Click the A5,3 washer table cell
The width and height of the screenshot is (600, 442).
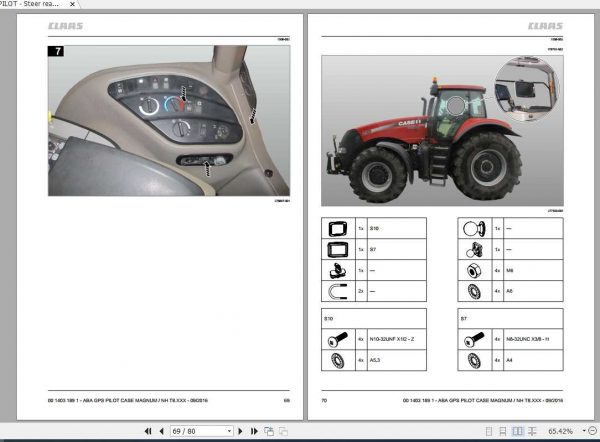[396, 360]
